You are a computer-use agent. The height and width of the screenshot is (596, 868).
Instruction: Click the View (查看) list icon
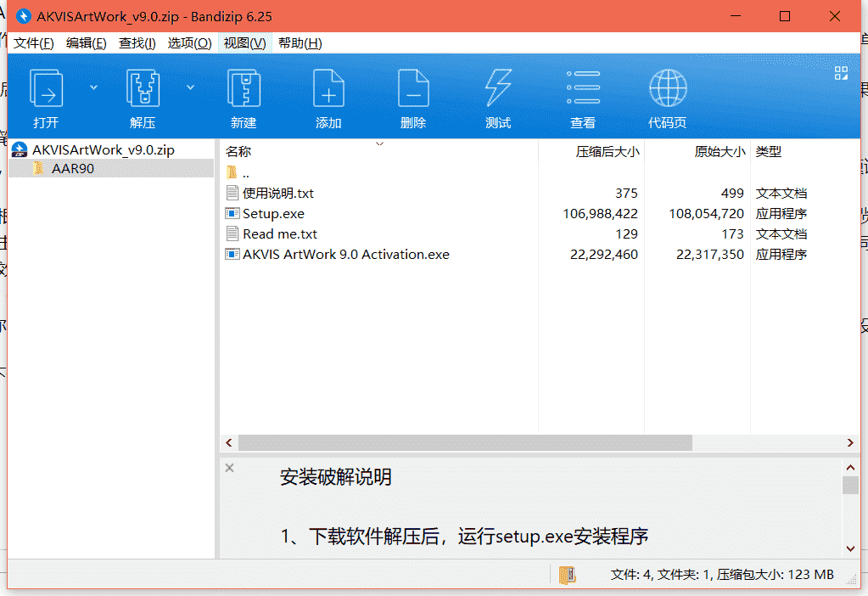[x=583, y=87]
